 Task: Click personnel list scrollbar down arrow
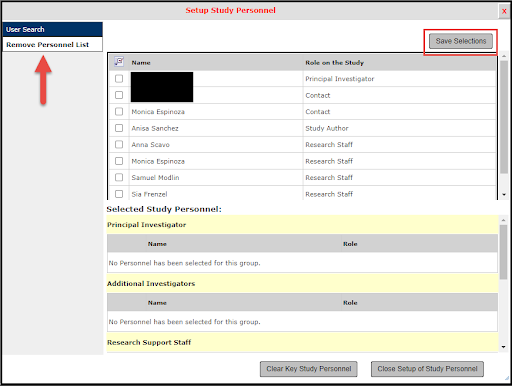coord(504,195)
